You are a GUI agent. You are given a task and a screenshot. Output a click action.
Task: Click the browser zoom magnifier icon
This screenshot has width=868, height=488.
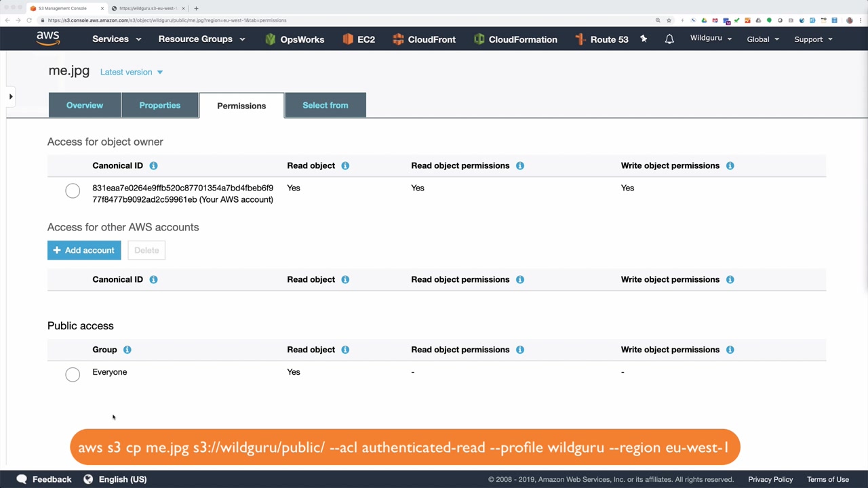click(x=658, y=20)
